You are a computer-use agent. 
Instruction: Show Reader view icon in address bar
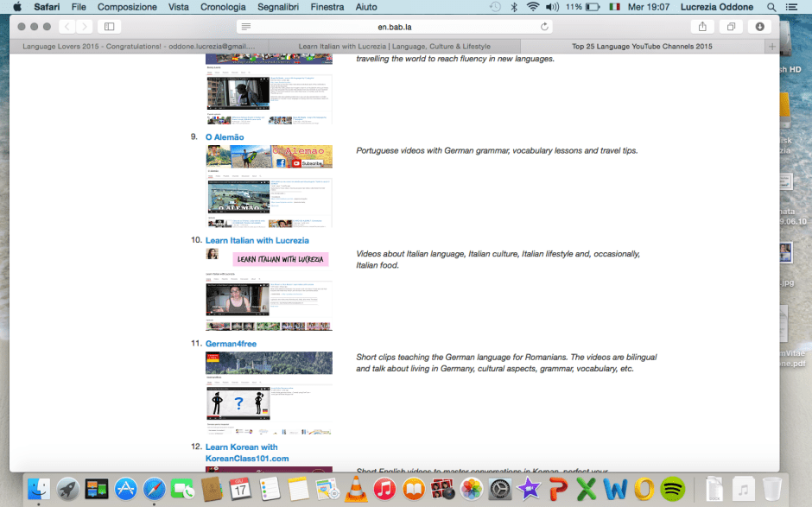click(247, 27)
